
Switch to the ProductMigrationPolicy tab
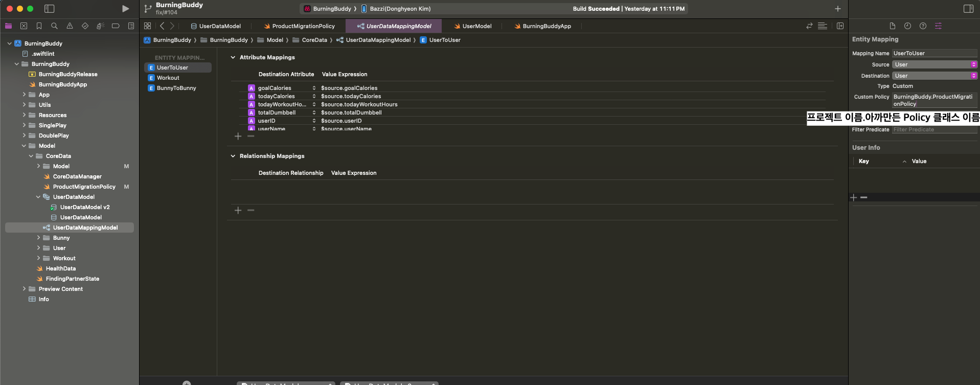coord(299,26)
